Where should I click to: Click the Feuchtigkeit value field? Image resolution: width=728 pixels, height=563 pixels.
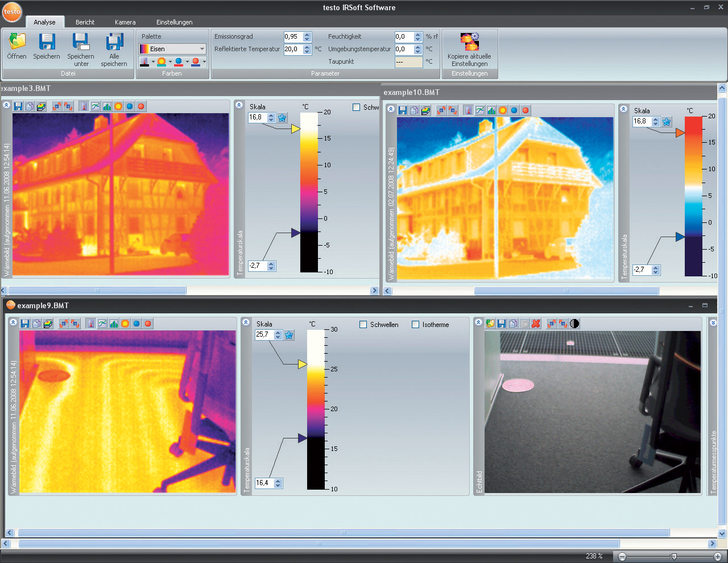click(404, 37)
